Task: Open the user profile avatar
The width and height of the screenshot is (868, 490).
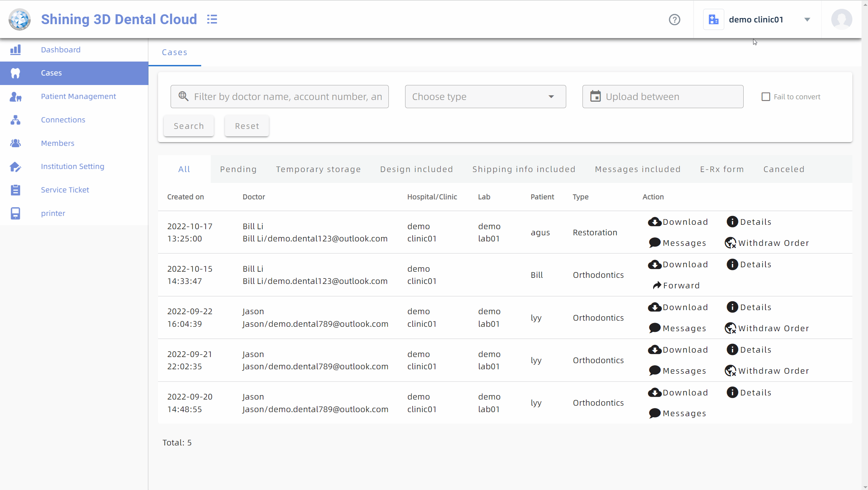Action: (841, 19)
